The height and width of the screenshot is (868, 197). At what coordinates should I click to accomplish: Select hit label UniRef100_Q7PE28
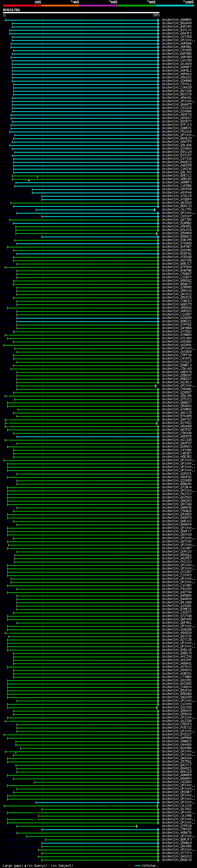click(x=176, y=826)
